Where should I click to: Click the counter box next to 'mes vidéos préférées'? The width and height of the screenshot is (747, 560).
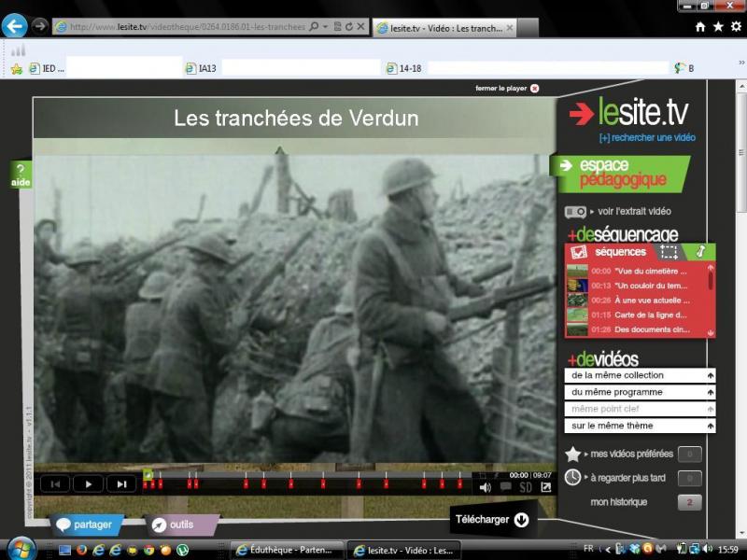[689, 455]
